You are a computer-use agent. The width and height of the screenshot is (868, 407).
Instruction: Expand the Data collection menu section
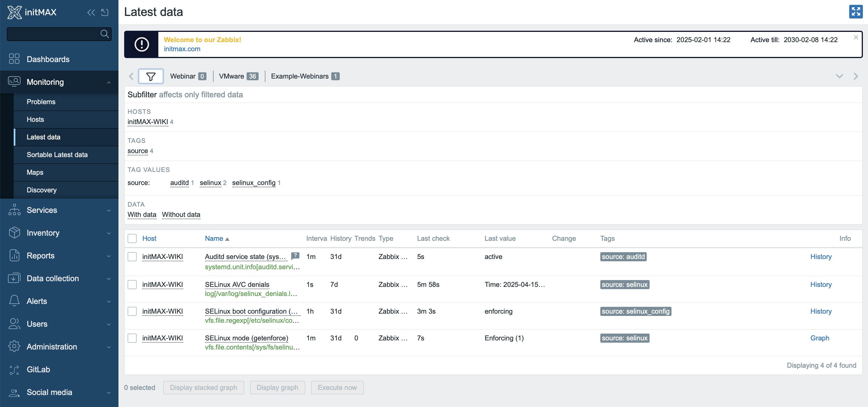pyautogui.click(x=108, y=279)
